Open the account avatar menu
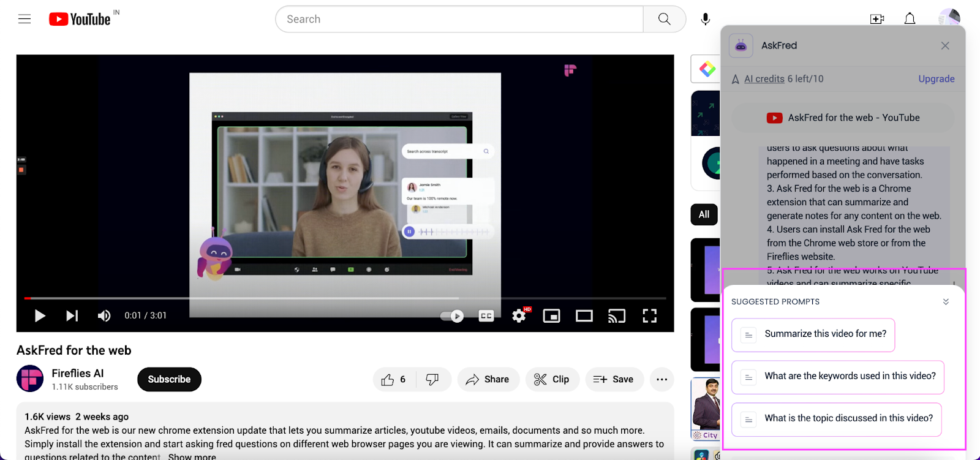This screenshot has height=460, width=980. click(x=949, y=17)
